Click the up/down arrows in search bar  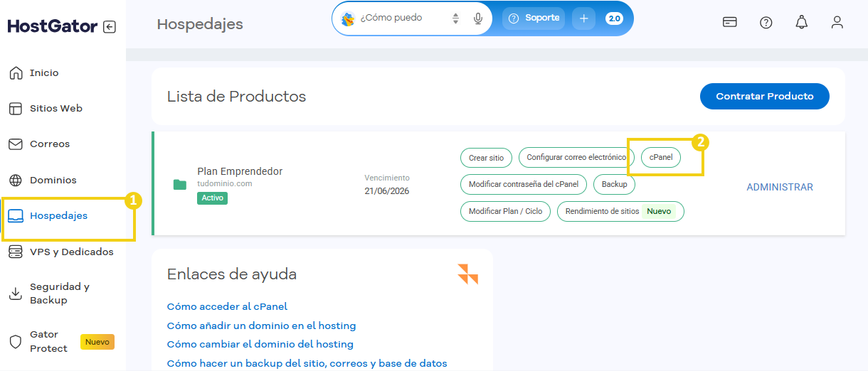[x=456, y=18]
